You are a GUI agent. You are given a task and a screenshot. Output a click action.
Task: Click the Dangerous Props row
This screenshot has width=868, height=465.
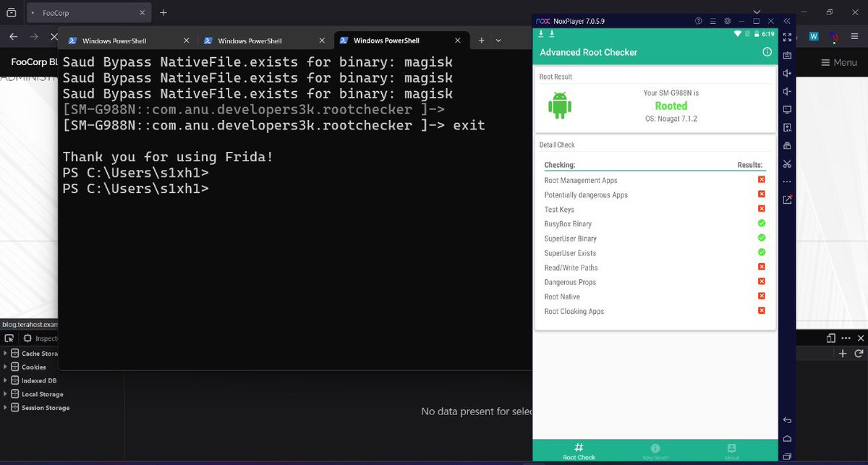click(655, 282)
